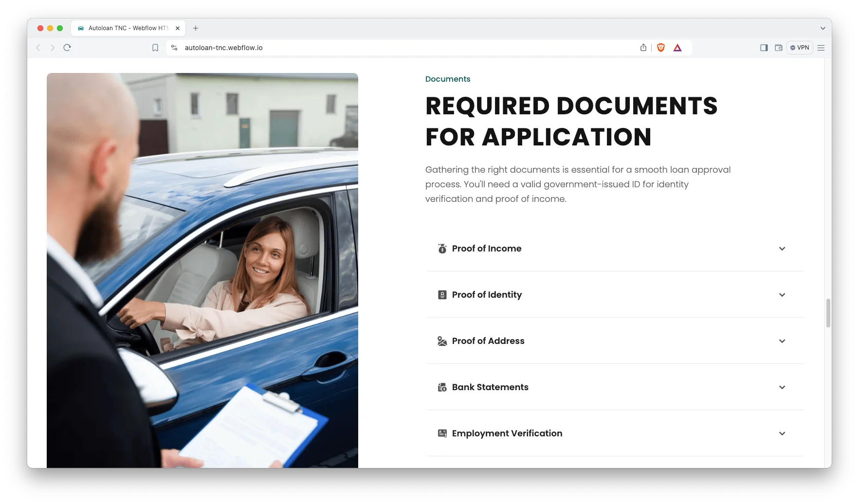Click the VPN button

[x=800, y=48]
